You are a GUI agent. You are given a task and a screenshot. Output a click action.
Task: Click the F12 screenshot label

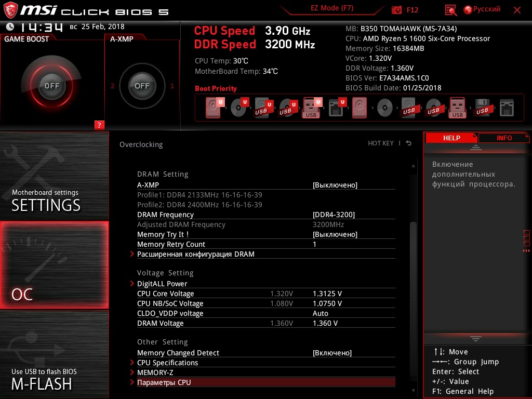point(412,10)
